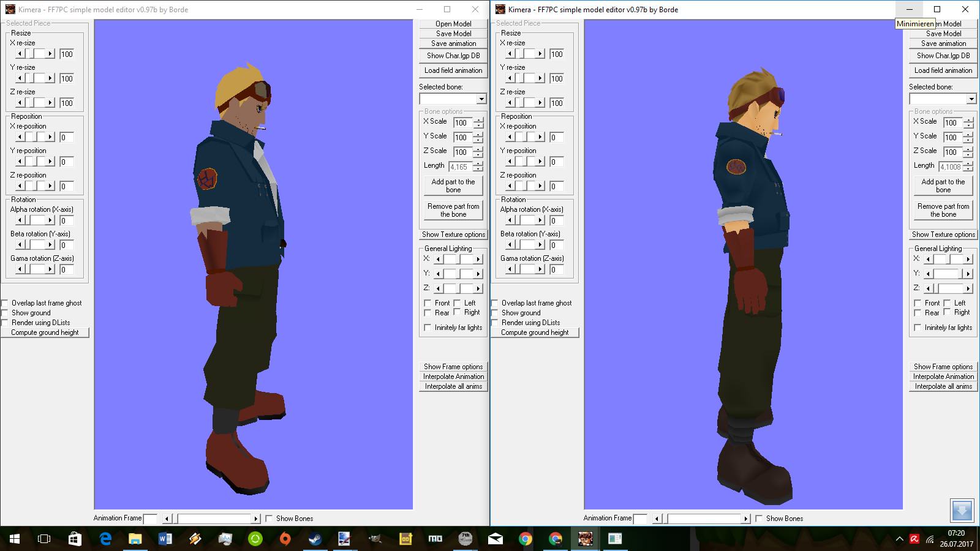
Task: Click the Animation Frame field in left window
Action: coord(150,519)
